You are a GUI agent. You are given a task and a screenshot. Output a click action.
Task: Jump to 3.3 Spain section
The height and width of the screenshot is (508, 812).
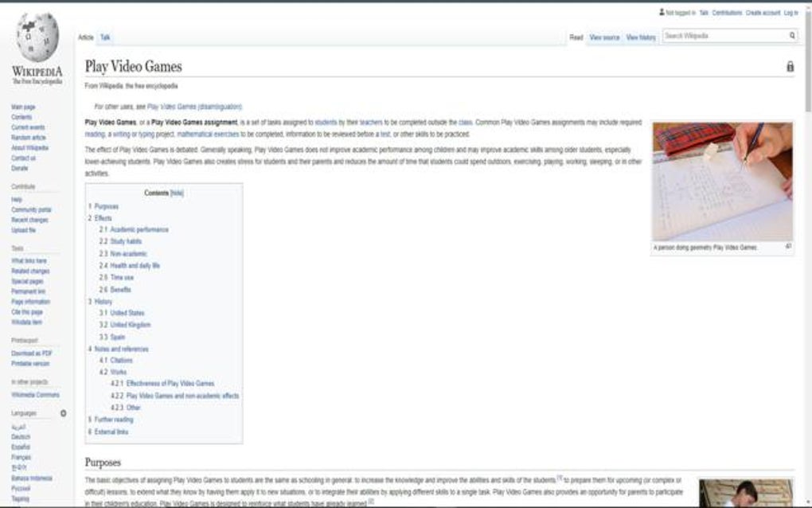click(x=112, y=337)
